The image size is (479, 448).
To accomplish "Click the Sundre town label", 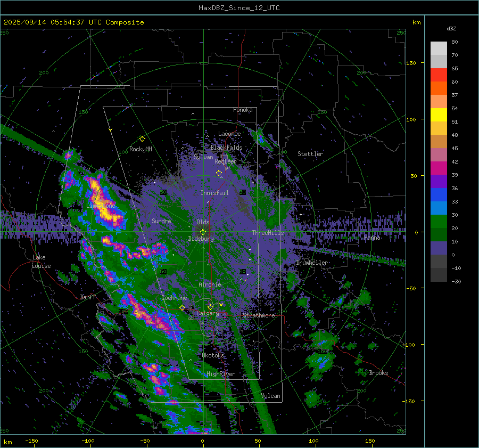I will [161, 221].
